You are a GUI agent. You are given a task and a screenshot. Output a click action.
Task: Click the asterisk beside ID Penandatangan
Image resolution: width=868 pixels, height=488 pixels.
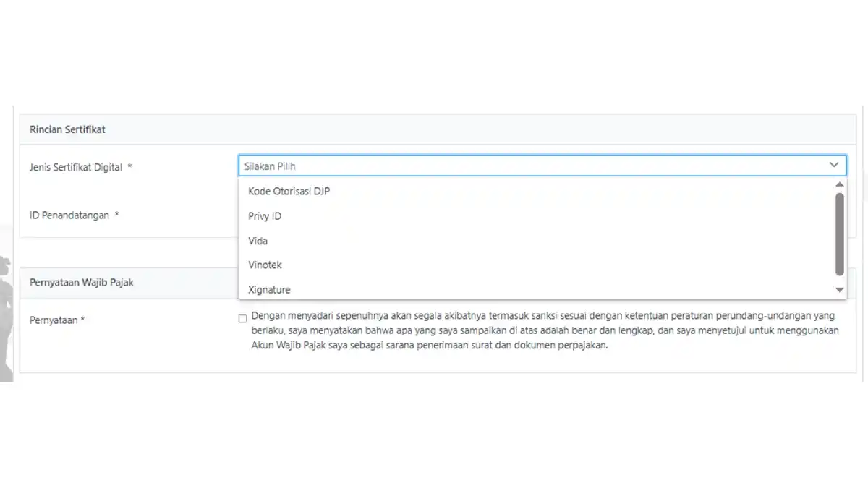point(116,215)
